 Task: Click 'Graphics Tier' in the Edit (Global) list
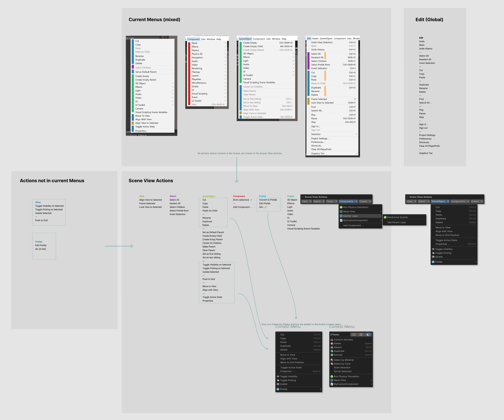pyautogui.click(x=426, y=153)
